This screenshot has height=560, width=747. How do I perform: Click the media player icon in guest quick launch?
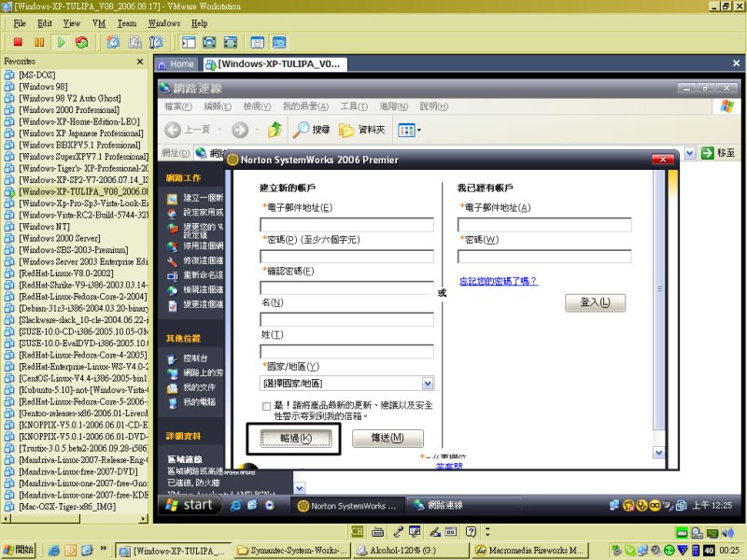(x=270, y=505)
